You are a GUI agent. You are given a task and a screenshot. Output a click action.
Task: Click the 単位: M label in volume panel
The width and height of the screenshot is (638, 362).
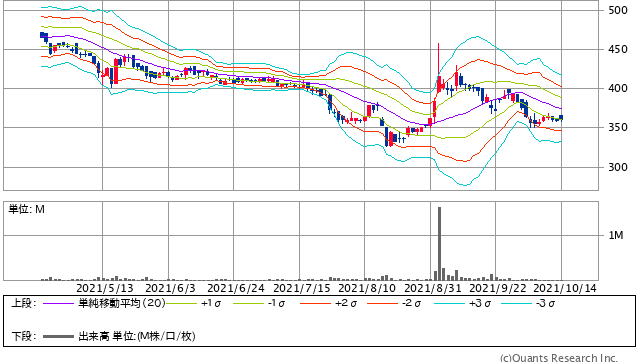[x=26, y=209]
